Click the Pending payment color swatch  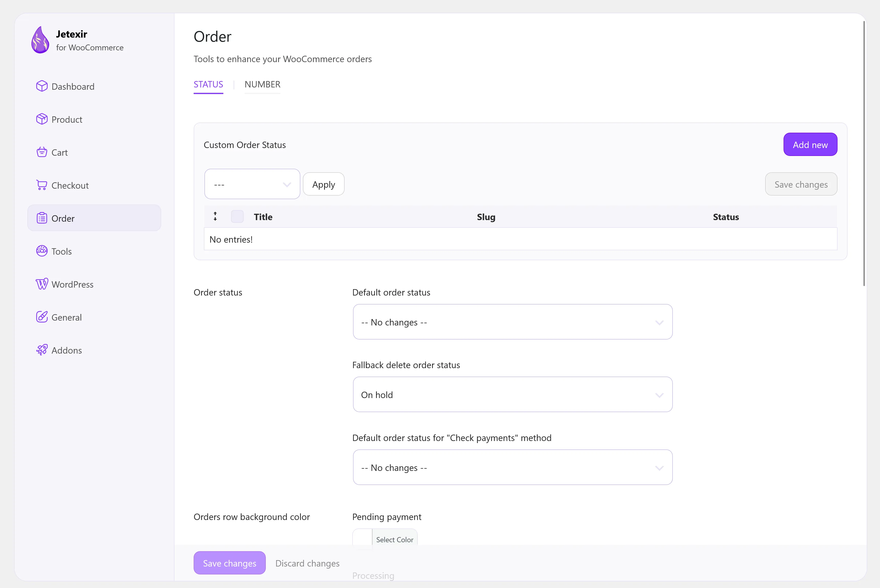point(362,539)
